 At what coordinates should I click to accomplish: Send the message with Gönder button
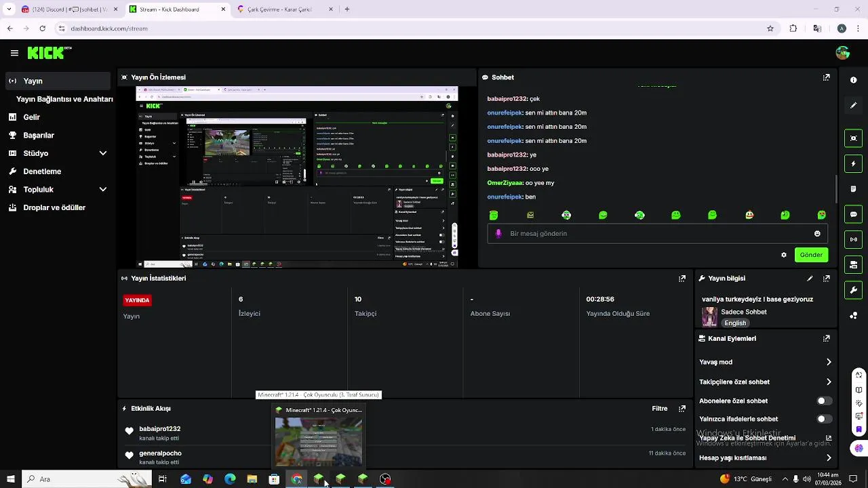tap(811, 255)
